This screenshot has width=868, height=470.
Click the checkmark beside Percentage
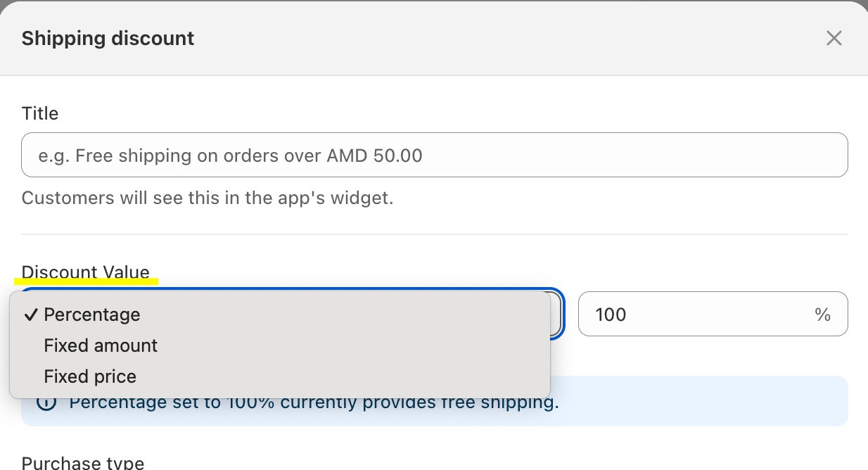coord(30,315)
